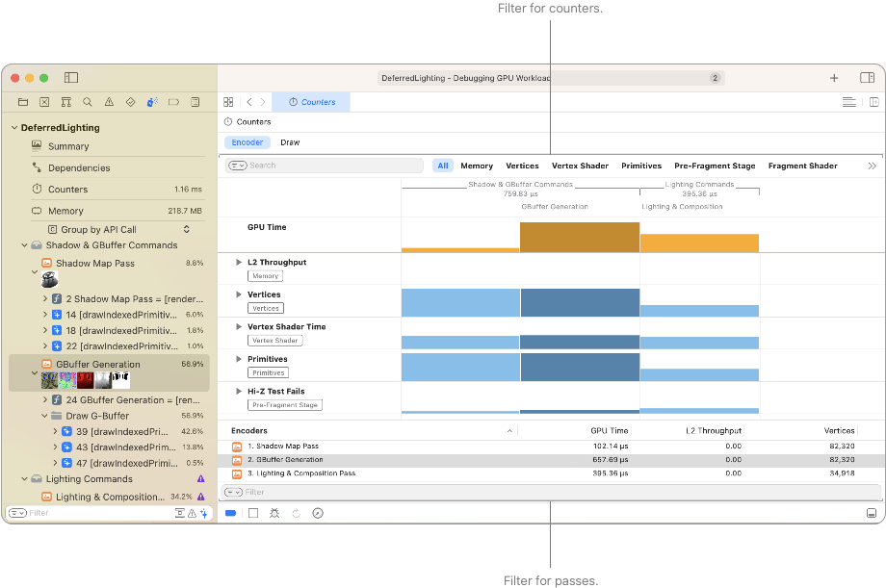The height and width of the screenshot is (588, 886).
Task: Show more counter filters with double chevron
Action: click(x=873, y=166)
